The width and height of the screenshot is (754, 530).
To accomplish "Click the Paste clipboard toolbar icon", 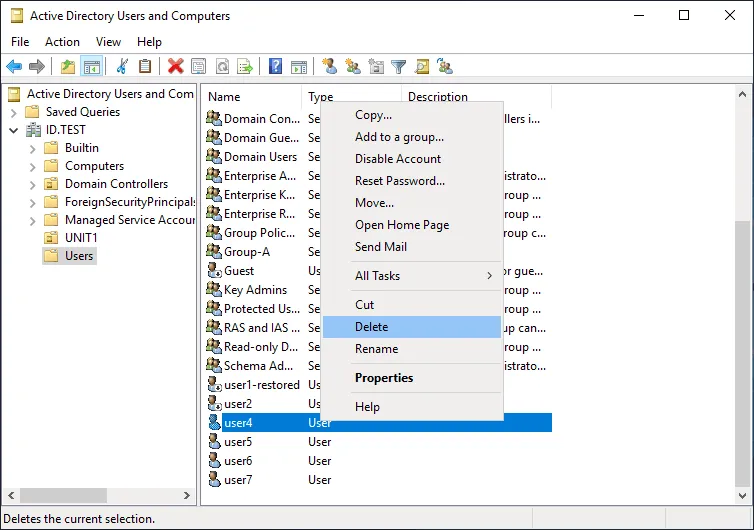I will point(145,67).
